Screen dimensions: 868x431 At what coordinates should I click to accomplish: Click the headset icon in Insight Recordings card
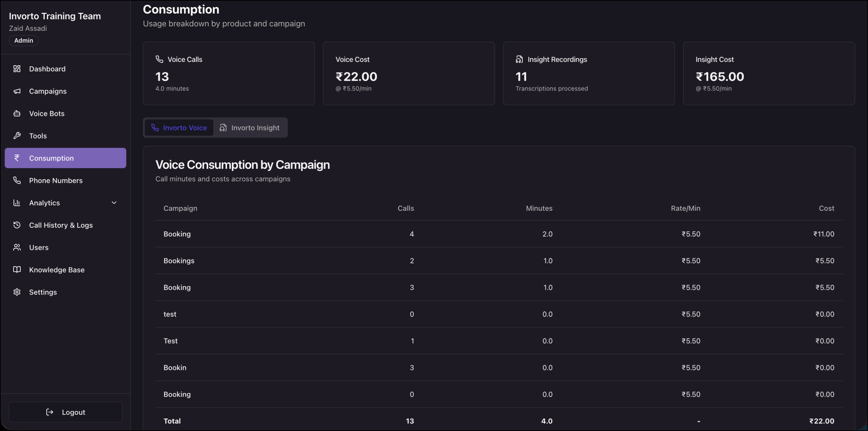[519, 59]
